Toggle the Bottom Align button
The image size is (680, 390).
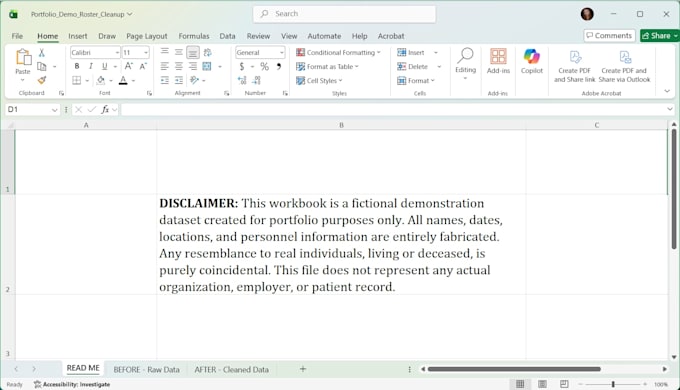pyautogui.click(x=193, y=52)
